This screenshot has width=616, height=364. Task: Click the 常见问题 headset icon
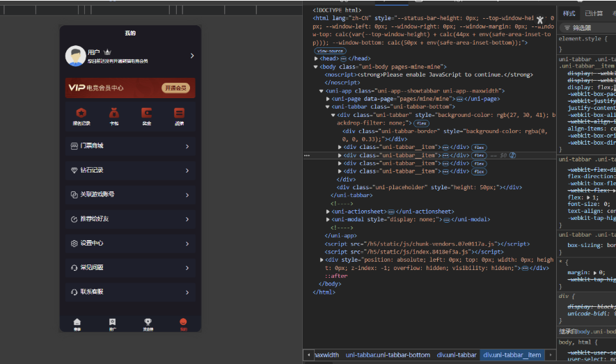pyautogui.click(x=74, y=268)
